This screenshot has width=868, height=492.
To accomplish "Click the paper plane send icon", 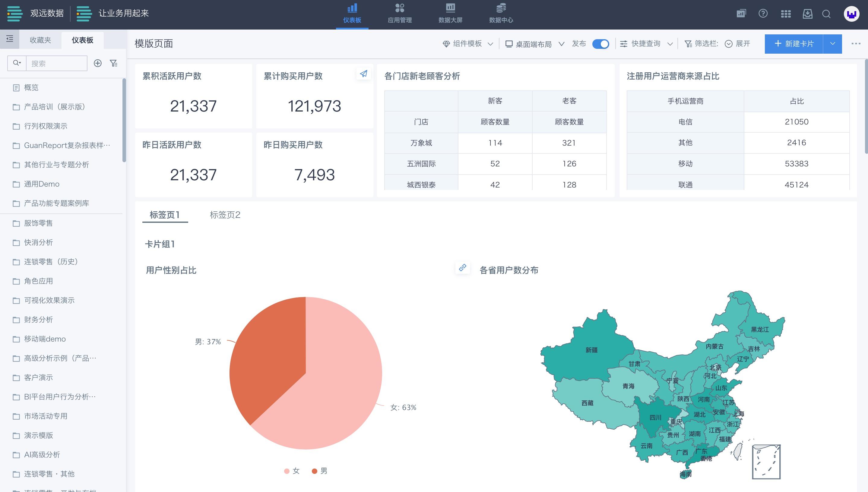I will point(363,74).
